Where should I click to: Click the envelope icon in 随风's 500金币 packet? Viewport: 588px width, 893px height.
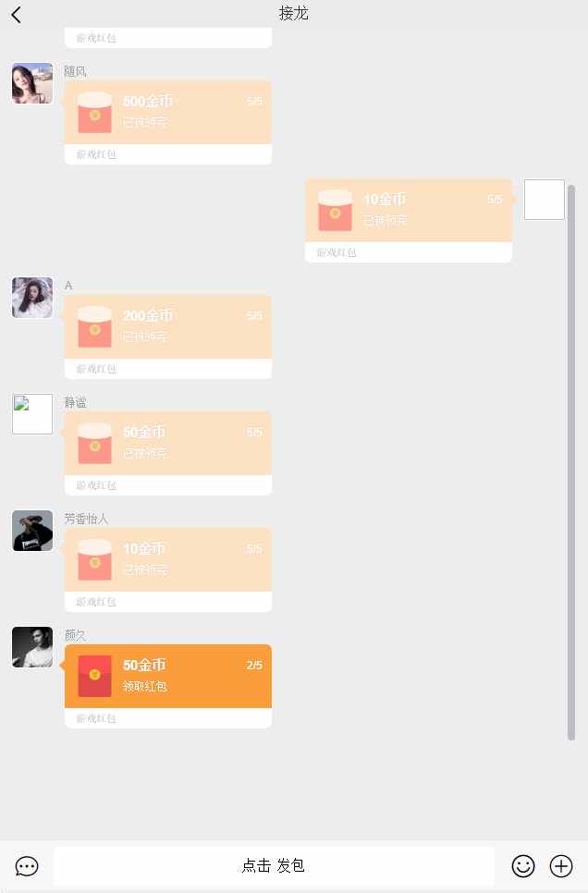tap(94, 112)
